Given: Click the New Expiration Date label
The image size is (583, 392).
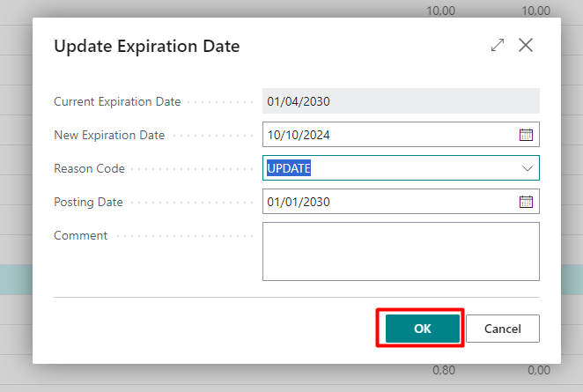Looking at the screenshot, I should pos(109,135).
